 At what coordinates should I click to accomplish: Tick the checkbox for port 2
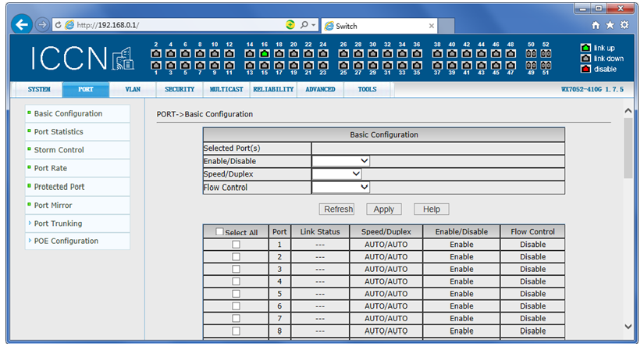click(x=237, y=257)
